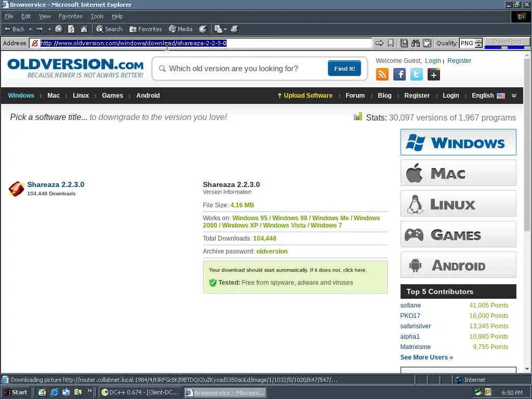Click the Quality PNG combo box
The height and width of the screenshot is (399, 532).
(x=467, y=43)
